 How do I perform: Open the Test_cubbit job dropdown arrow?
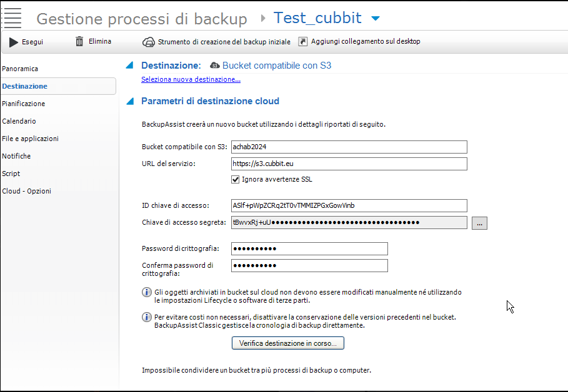pyautogui.click(x=375, y=19)
